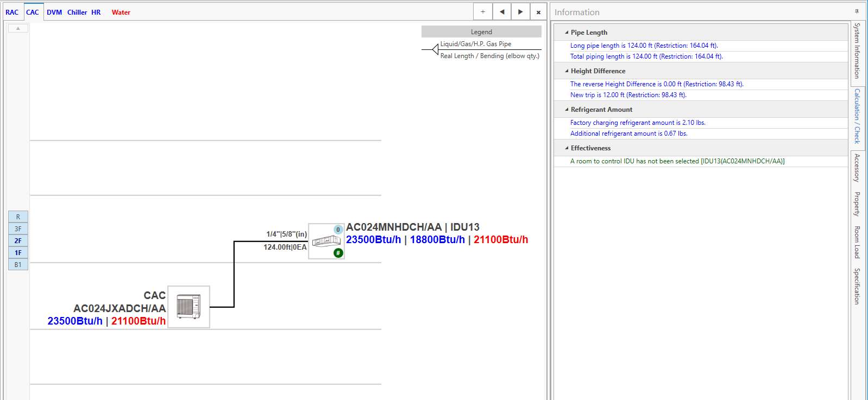Image resolution: width=868 pixels, height=400 pixels.
Task: Collapse the Effectiveness section
Action: [567, 148]
